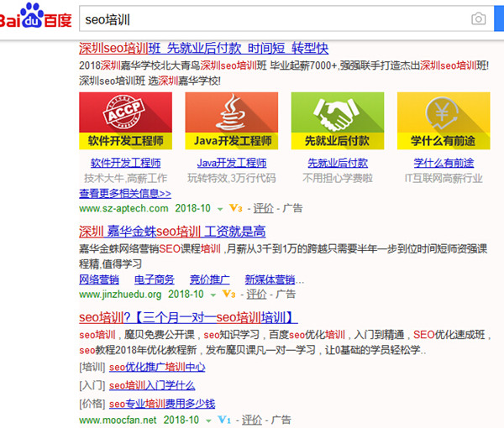Click 广告 label on moocfan.net result
This screenshot has height=428, width=504.
(281, 420)
